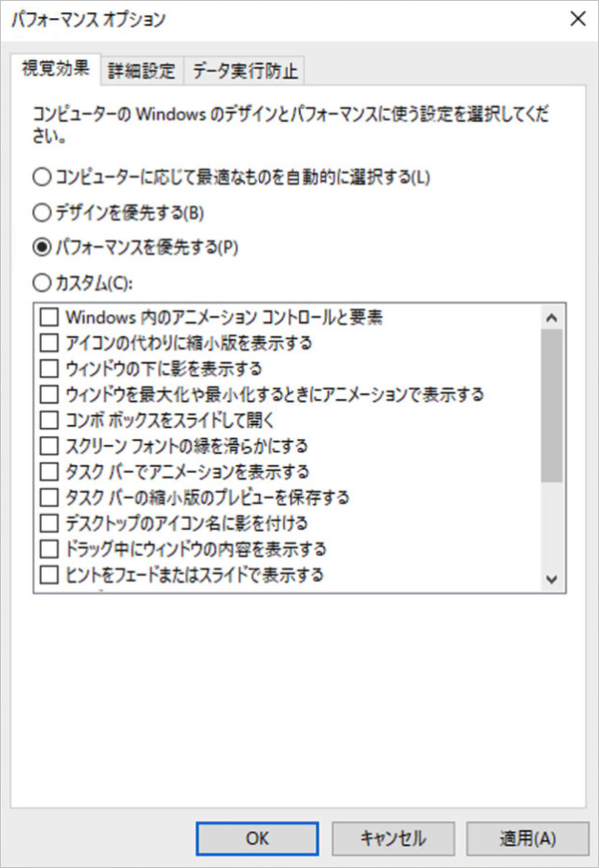Click the list scroll up arrow
599x868 pixels.
550,317
